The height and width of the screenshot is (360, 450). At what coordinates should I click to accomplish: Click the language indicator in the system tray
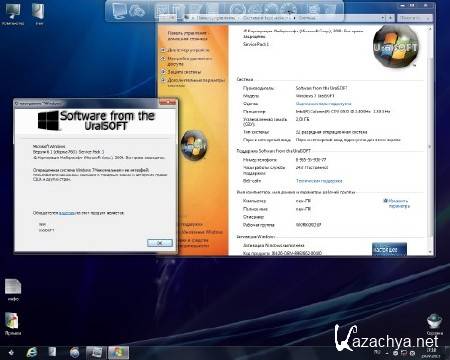coord(377,352)
